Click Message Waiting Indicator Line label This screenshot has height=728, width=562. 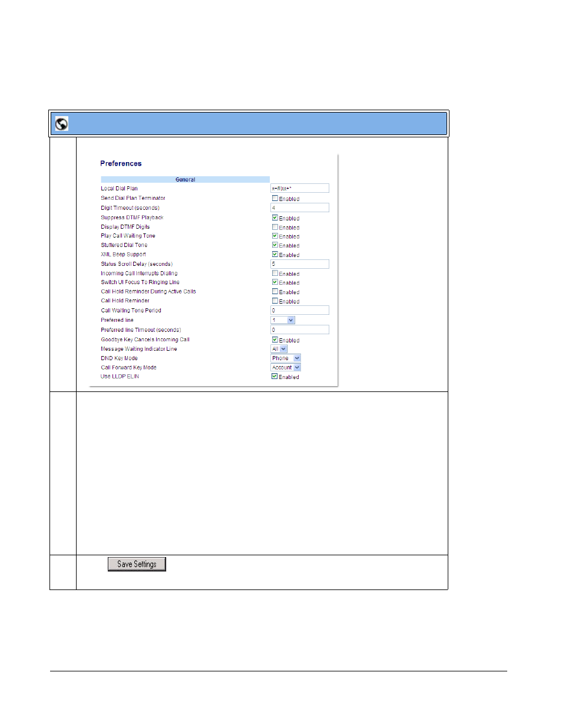tap(138, 349)
